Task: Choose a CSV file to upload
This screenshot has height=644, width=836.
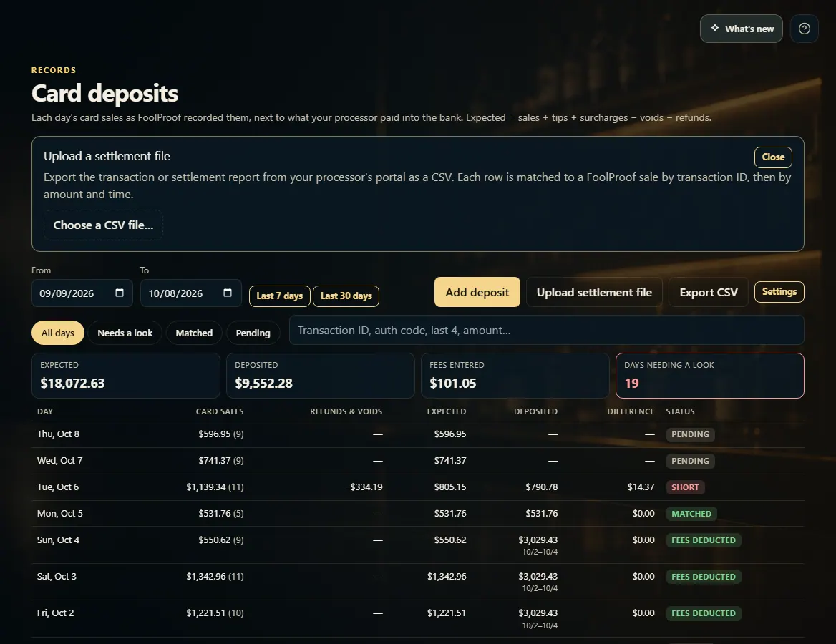Action: tap(104, 225)
